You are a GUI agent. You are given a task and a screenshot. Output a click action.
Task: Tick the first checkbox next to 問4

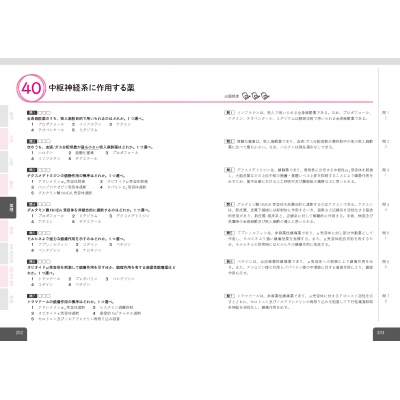pos(40,204)
